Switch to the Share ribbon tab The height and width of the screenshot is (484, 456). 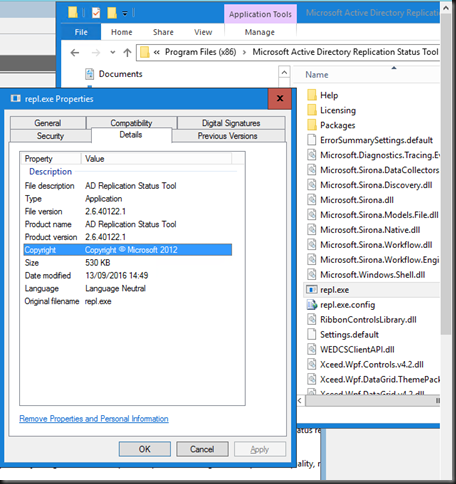pyautogui.click(x=163, y=32)
